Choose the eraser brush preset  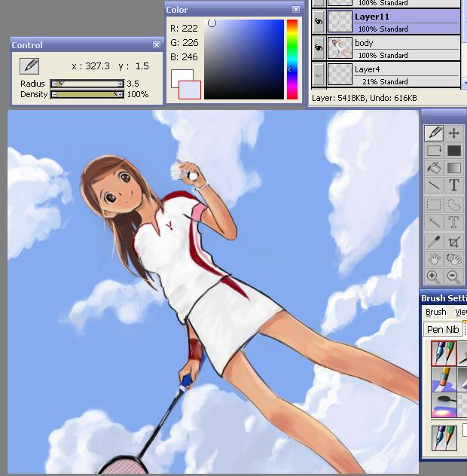[x=444, y=379]
